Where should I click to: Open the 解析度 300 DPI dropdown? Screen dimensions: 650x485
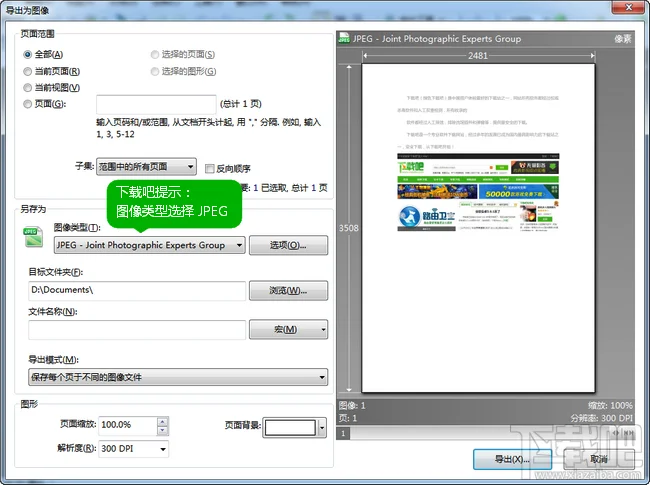[x=133, y=449]
